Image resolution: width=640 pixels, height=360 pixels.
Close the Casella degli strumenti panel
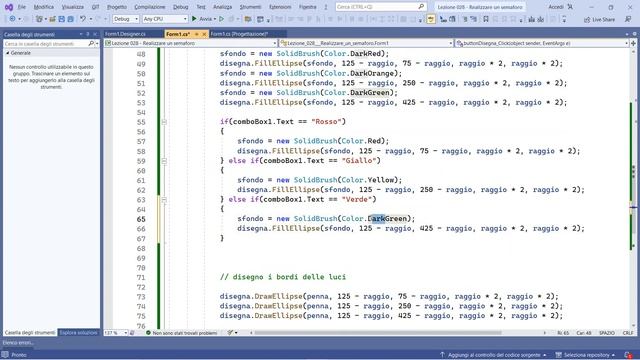tap(95, 34)
